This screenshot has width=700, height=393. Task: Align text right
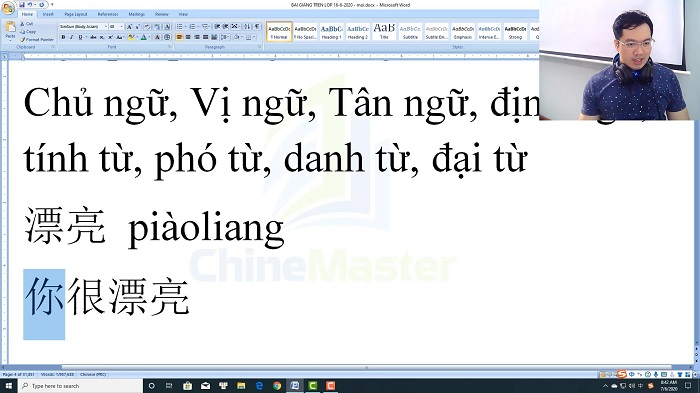click(x=197, y=37)
